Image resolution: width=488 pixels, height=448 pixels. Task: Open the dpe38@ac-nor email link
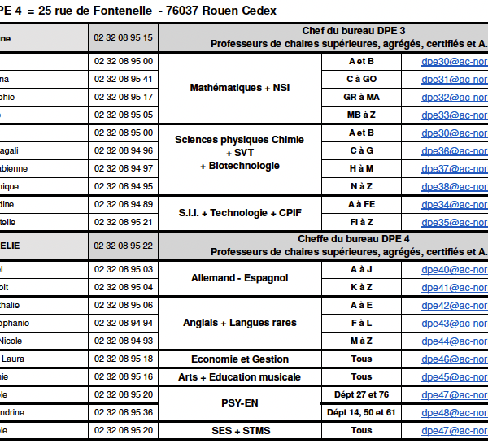click(x=455, y=187)
